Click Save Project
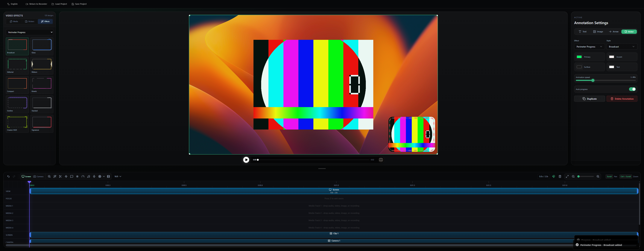The height and width of the screenshot is (251, 644). click(79, 4)
